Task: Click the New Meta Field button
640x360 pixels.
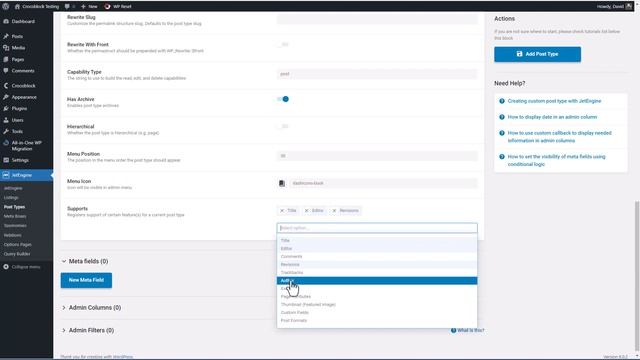Action: (86, 280)
